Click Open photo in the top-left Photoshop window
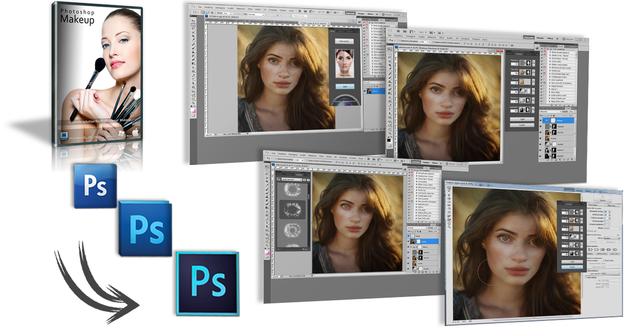The height and width of the screenshot is (333, 644). [343, 41]
